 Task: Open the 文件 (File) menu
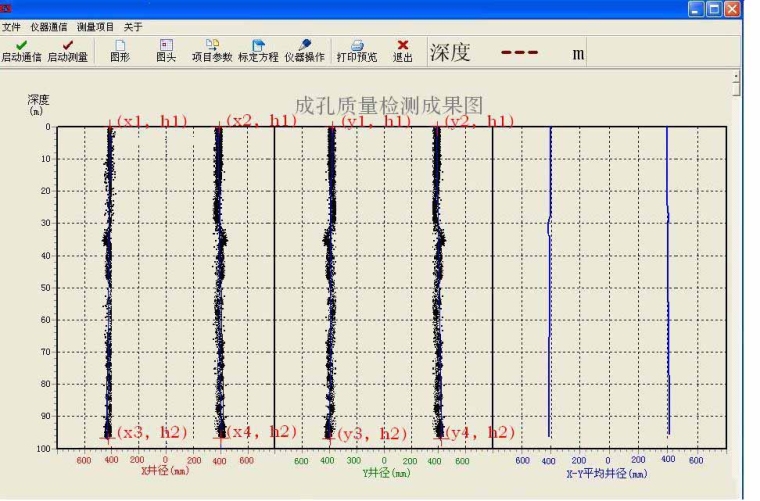[11, 27]
